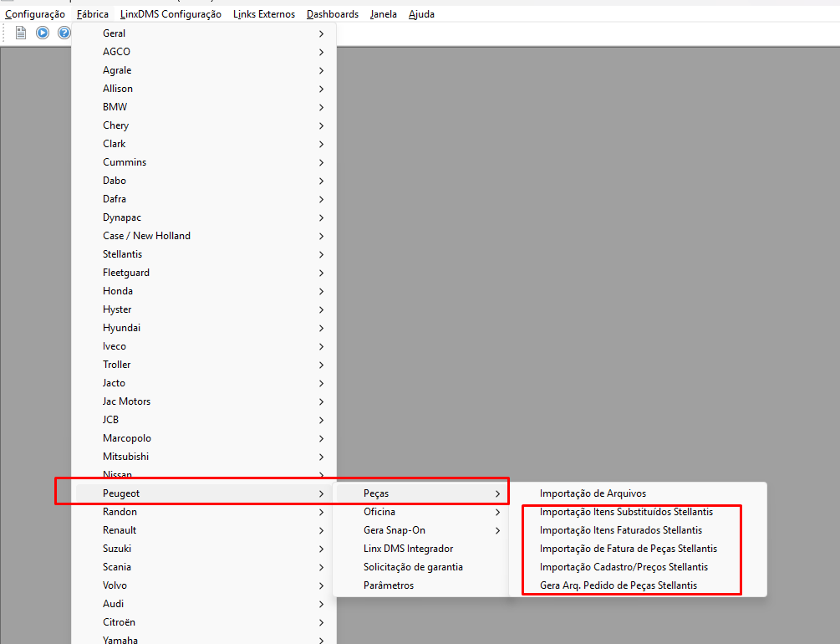Expand the Jacto submenu
This screenshot has height=644, width=840.
coord(204,383)
